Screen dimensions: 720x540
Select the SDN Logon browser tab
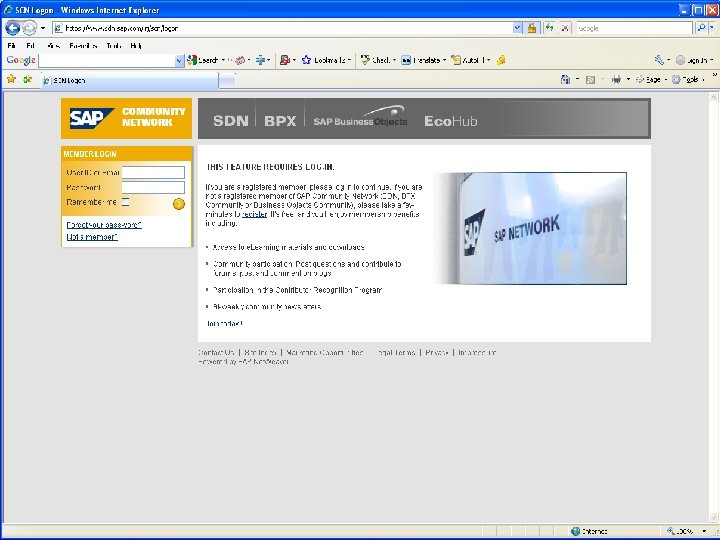tap(129, 80)
